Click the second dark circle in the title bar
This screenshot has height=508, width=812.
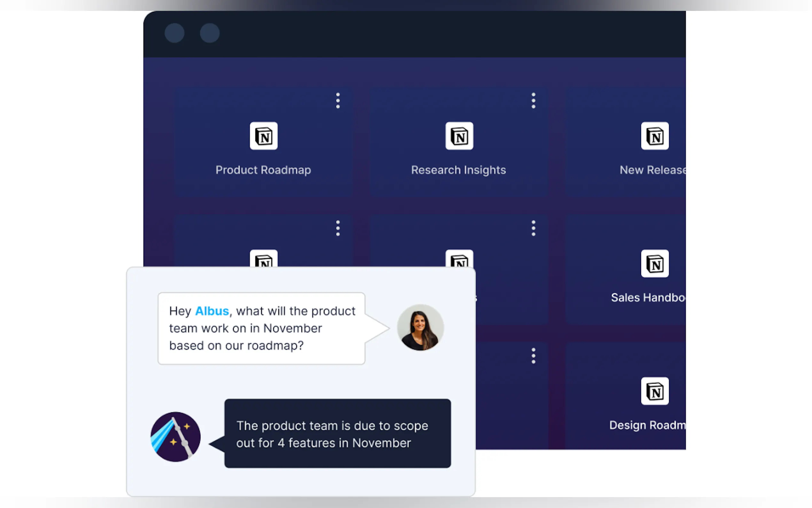[209, 33]
